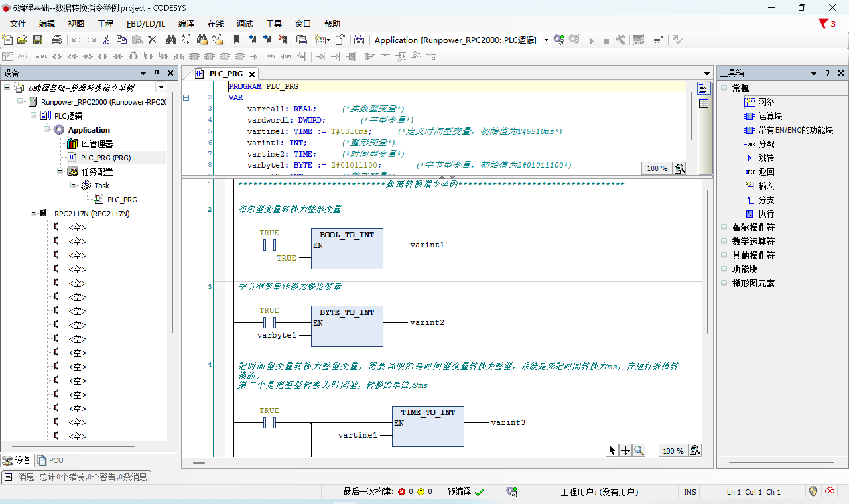Expand the 功能块 toolbox category
849x504 pixels.
click(724, 269)
